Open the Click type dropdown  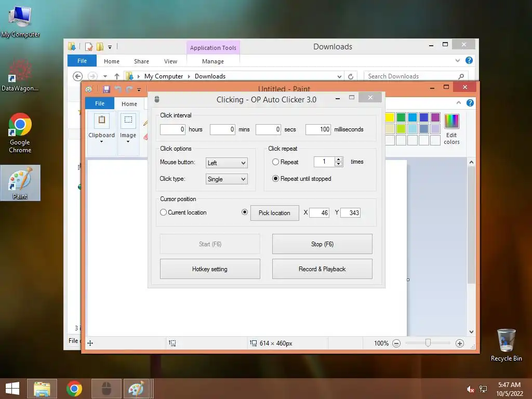[227, 179]
